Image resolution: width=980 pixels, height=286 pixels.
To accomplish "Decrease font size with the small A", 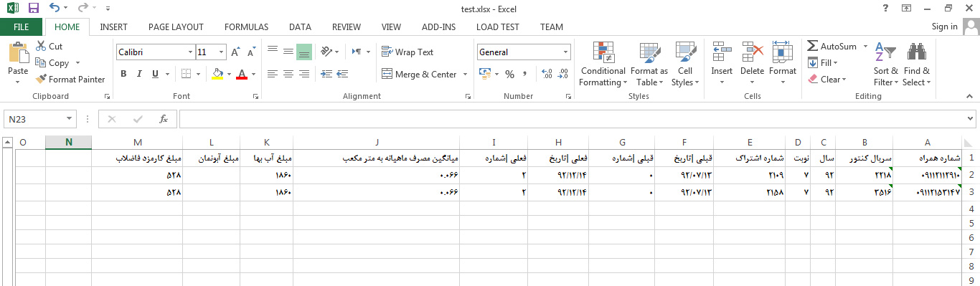I will point(250,52).
